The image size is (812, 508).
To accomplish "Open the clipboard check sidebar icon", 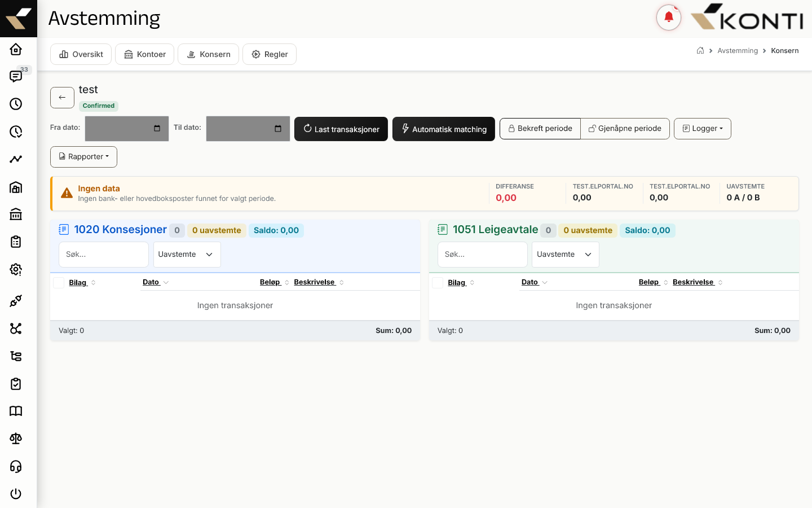I will 16,384.
